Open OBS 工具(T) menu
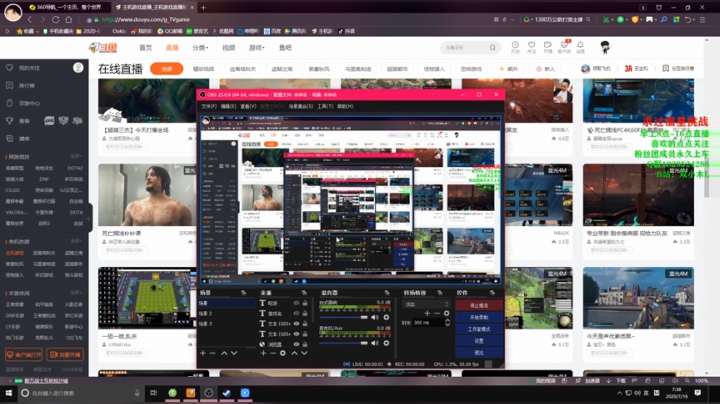This screenshot has height=404, width=720. point(325,106)
